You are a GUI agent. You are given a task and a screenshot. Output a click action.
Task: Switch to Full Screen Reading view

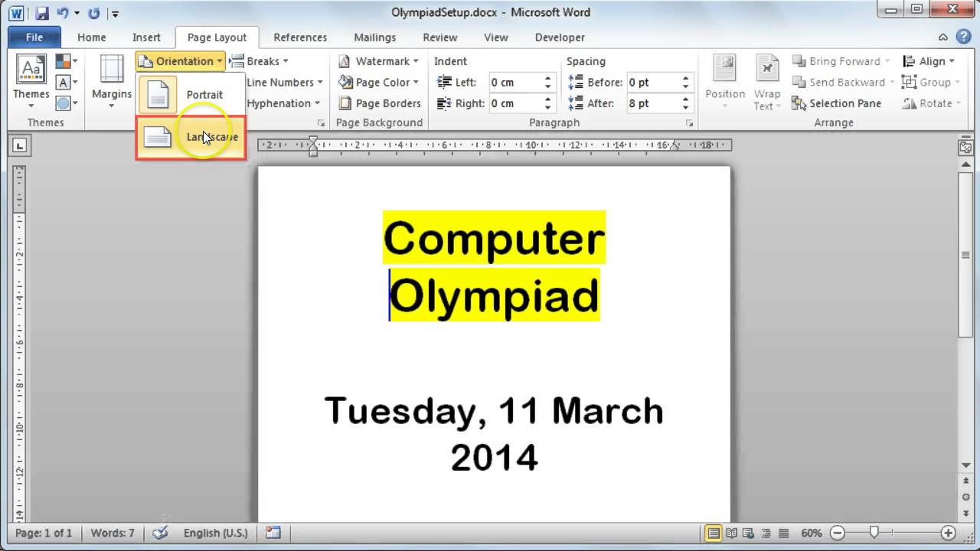click(731, 533)
